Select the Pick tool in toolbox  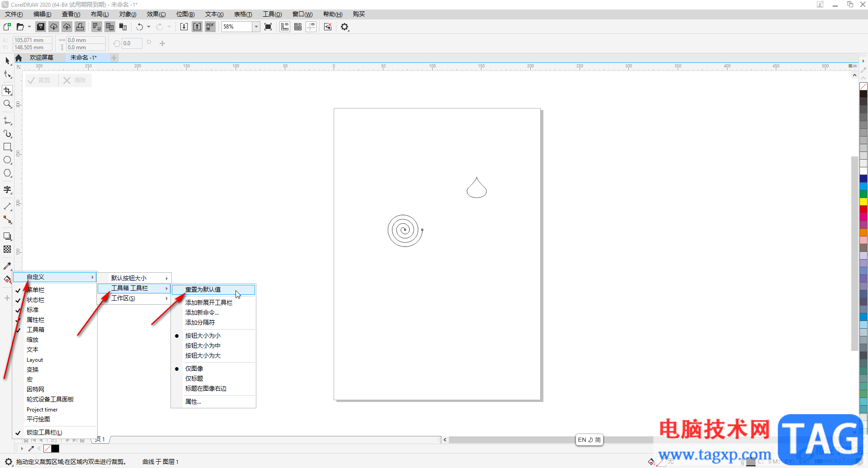coord(7,61)
